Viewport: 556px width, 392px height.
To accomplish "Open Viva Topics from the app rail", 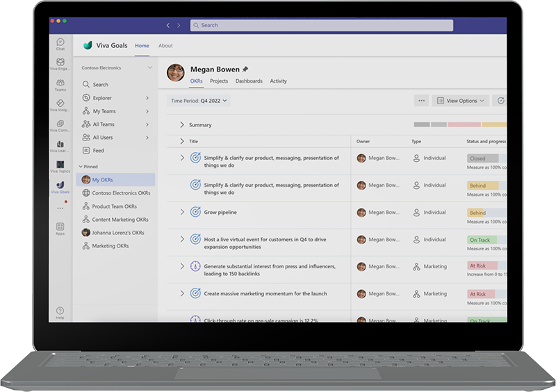I will [x=60, y=164].
